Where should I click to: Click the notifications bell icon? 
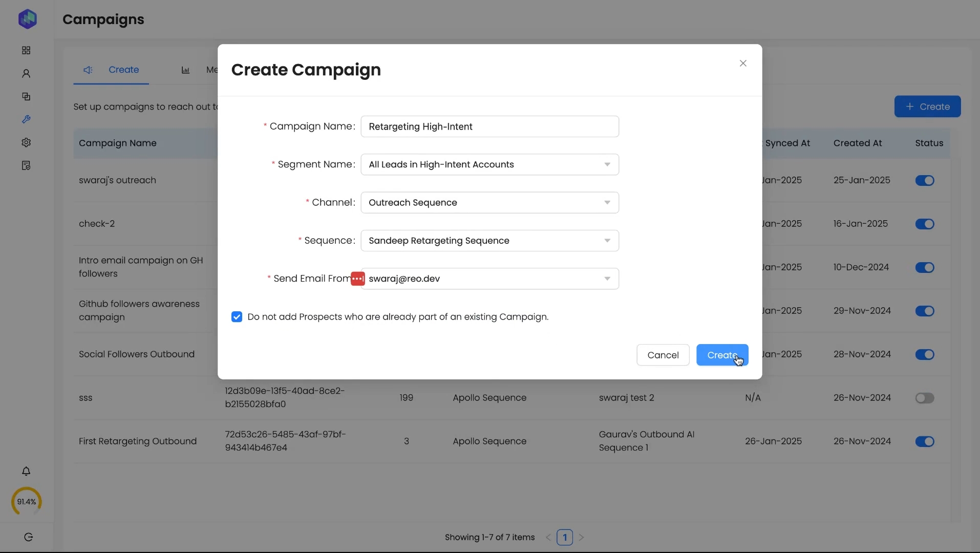26,471
